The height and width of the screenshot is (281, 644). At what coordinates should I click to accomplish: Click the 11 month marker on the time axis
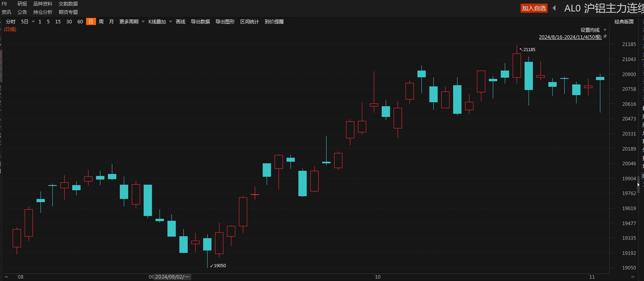point(592,277)
